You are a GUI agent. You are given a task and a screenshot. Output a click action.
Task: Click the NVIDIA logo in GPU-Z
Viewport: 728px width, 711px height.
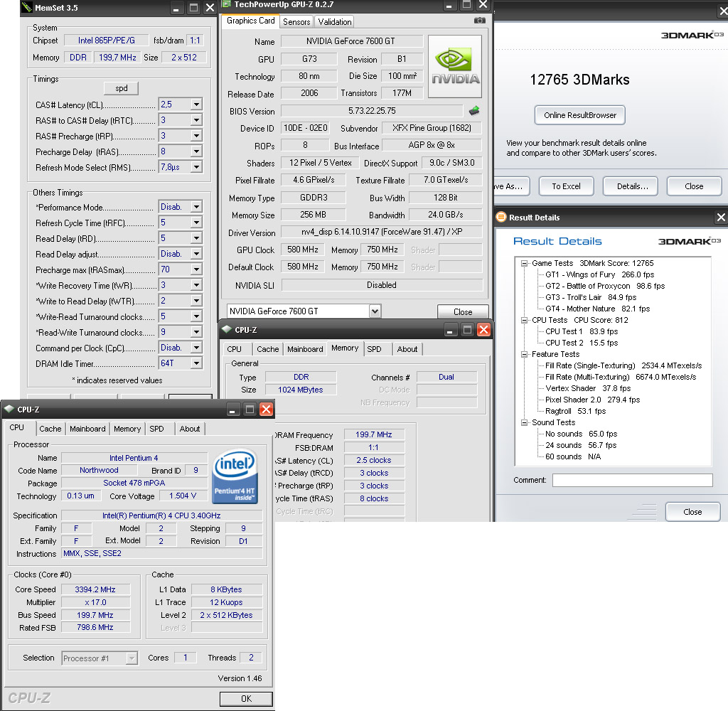[x=455, y=66]
